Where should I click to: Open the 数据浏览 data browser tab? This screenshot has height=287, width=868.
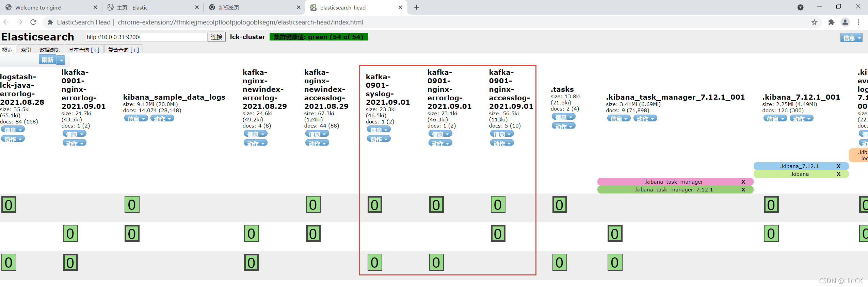point(50,50)
